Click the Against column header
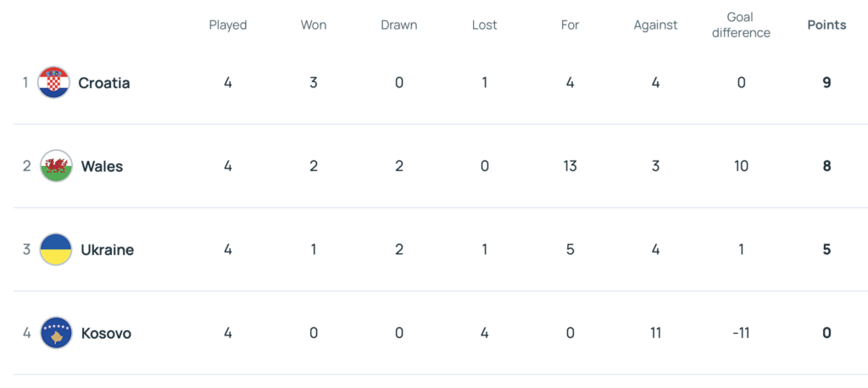 [x=655, y=25]
